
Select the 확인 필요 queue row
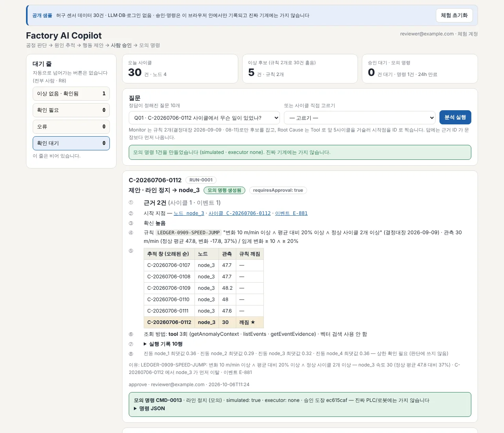coord(71,110)
